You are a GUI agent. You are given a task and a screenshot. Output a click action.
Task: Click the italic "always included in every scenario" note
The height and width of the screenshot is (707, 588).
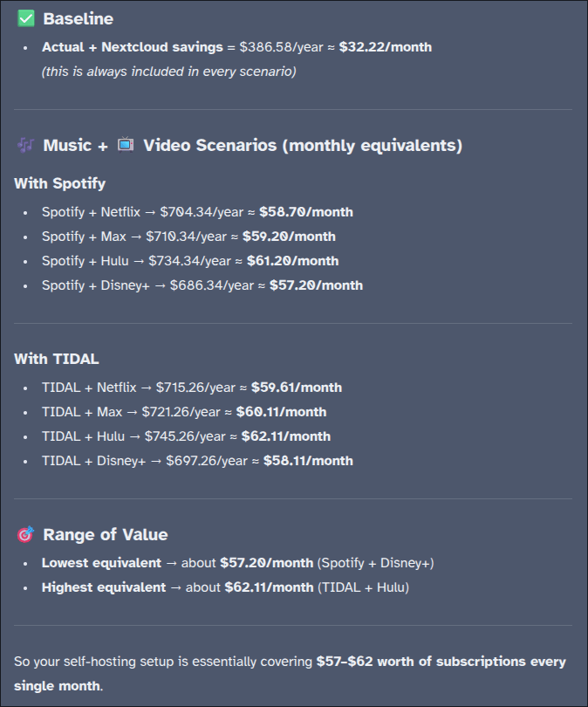pyautogui.click(x=168, y=72)
